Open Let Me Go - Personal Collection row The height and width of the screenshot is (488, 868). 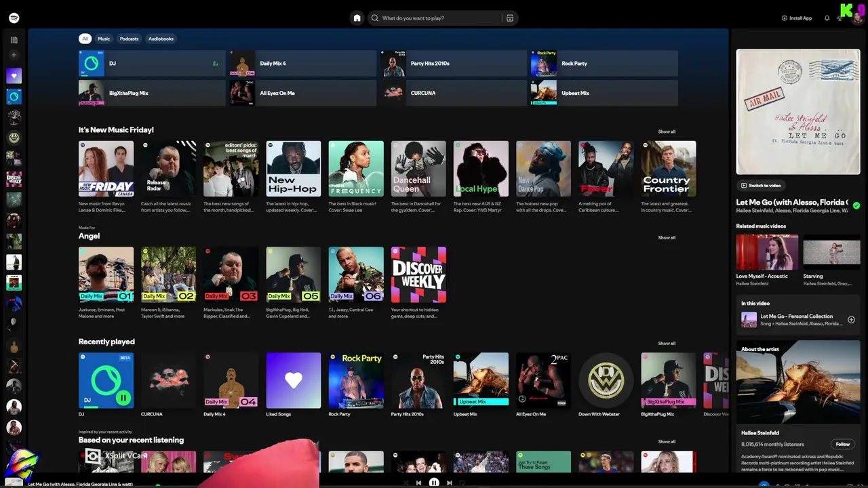798,320
